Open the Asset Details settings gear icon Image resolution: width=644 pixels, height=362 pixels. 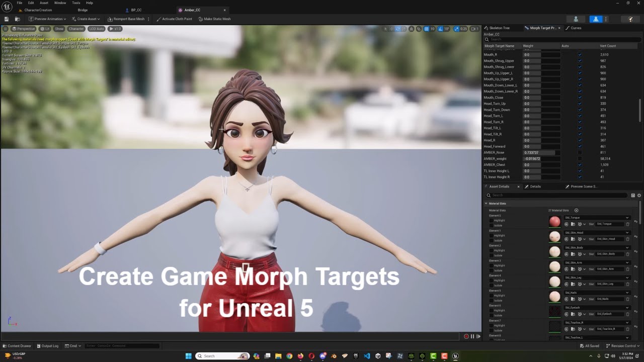(x=639, y=195)
